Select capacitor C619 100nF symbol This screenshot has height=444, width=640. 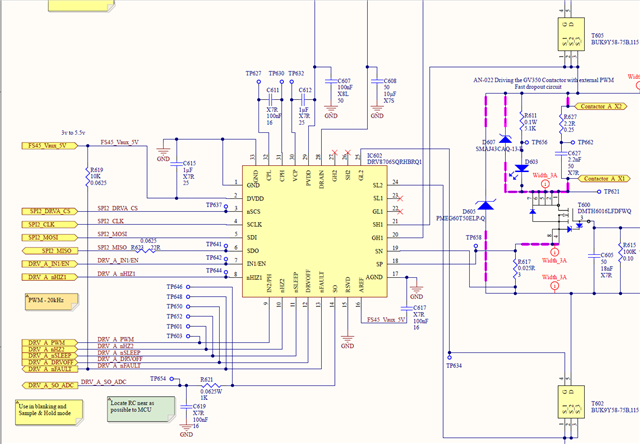click(186, 406)
